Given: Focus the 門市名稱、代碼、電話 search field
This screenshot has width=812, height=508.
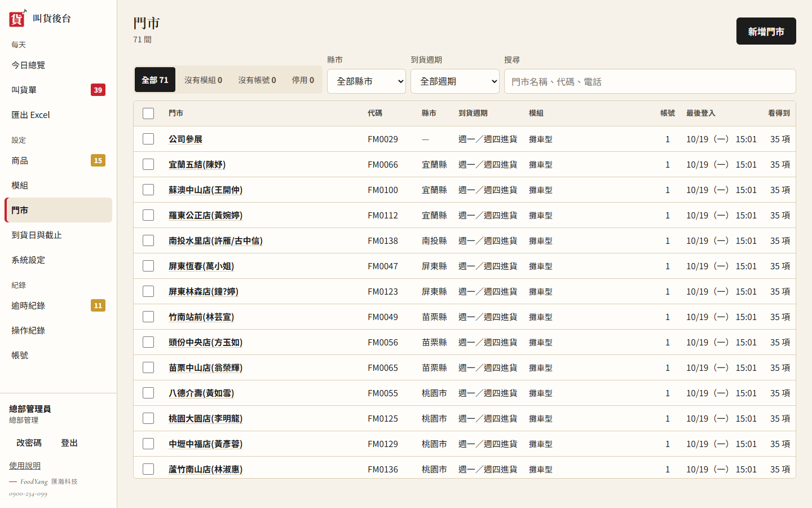Looking at the screenshot, I should [650, 81].
